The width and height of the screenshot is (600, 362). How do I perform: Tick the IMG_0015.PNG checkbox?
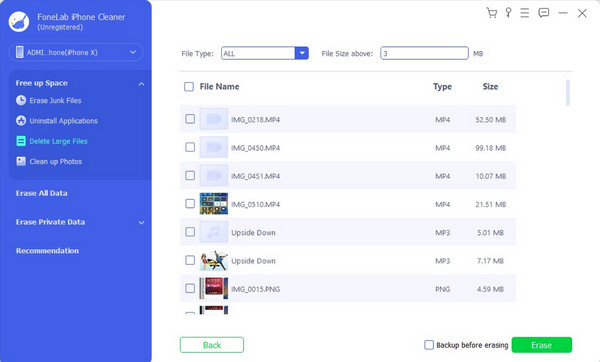[190, 288]
